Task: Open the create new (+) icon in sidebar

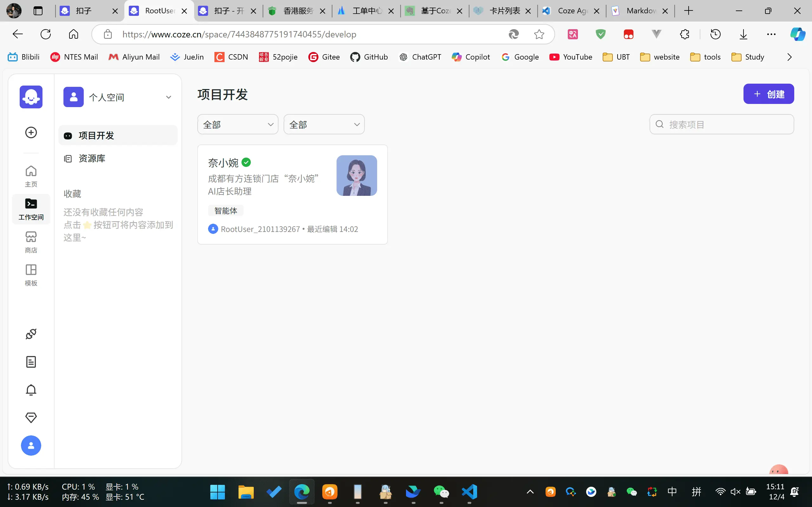Action: pos(31,132)
